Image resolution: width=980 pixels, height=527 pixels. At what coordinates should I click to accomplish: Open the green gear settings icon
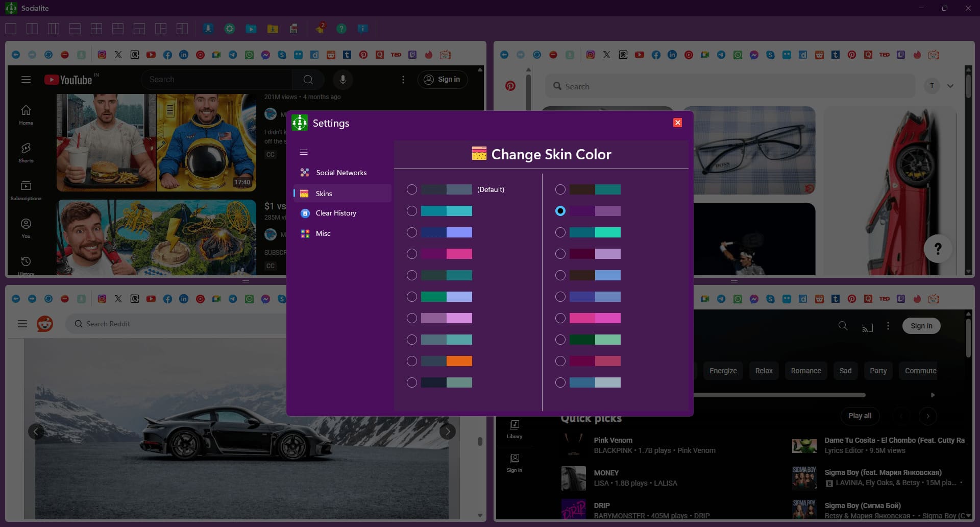[x=230, y=29]
